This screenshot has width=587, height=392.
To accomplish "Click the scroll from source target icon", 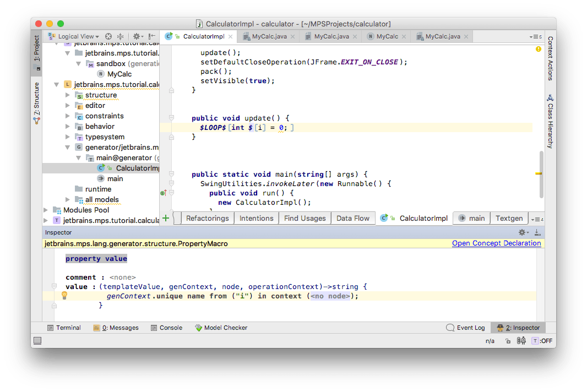I will point(108,36).
